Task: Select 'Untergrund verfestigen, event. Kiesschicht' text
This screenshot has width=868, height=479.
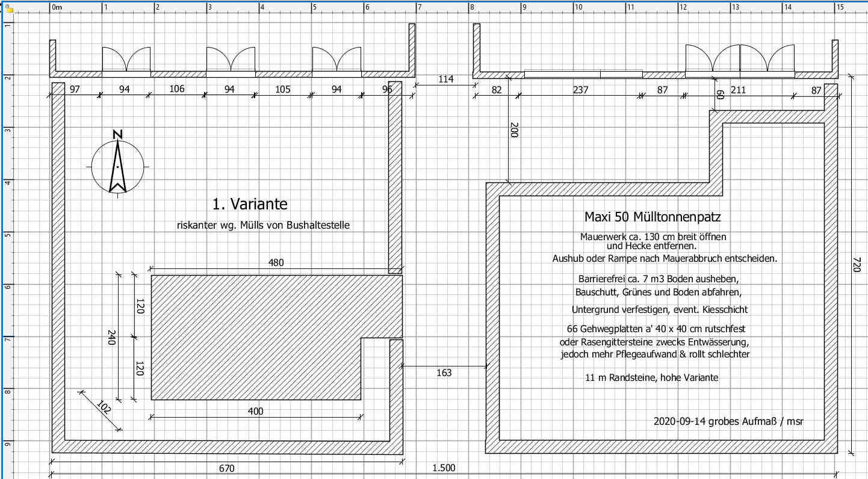Action: [660, 309]
